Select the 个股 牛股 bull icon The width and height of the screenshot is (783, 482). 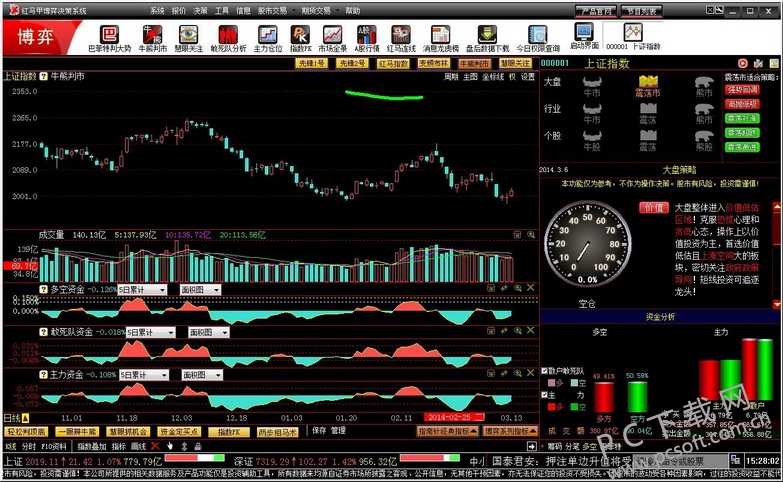coord(592,135)
